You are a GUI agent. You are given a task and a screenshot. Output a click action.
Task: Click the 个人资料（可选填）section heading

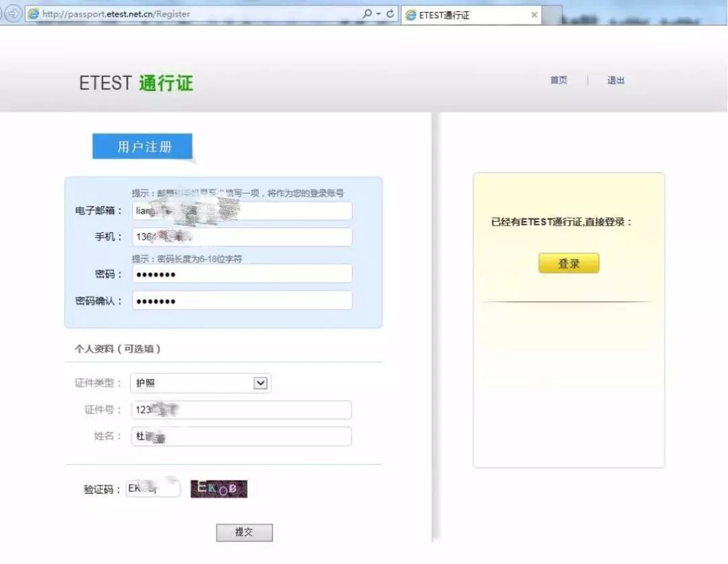[117, 348]
